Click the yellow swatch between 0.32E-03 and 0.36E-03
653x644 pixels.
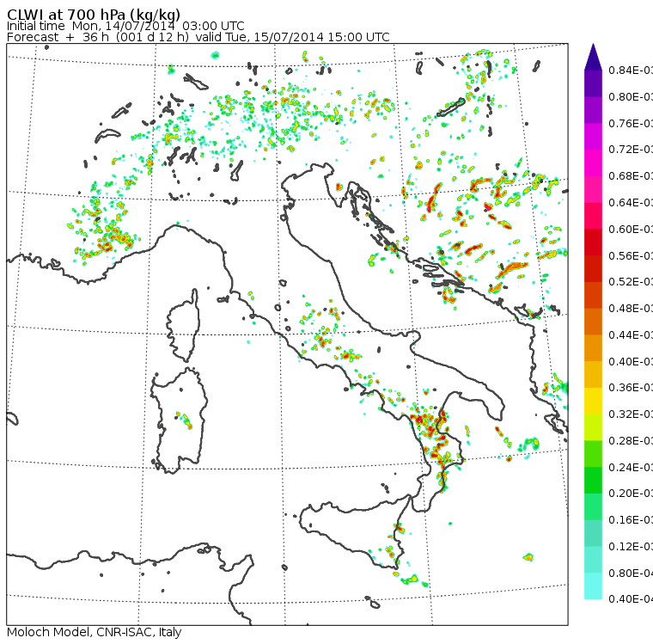pos(593,401)
